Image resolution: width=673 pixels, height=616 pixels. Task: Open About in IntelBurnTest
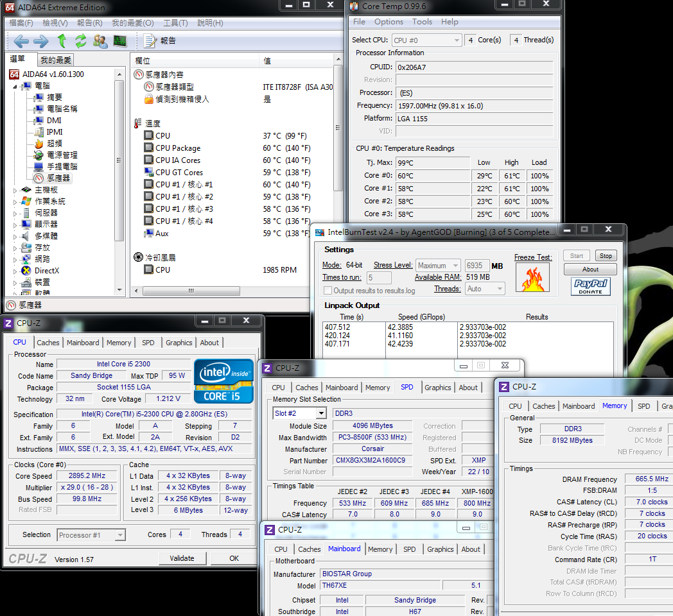click(x=590, y=269)
